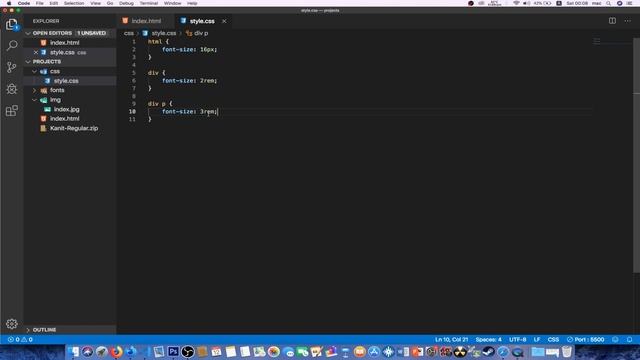Image resolution: width=640 pixels, height=360 pixels.
Task: Open the Source Control view
Action: [x=12, y=67]
